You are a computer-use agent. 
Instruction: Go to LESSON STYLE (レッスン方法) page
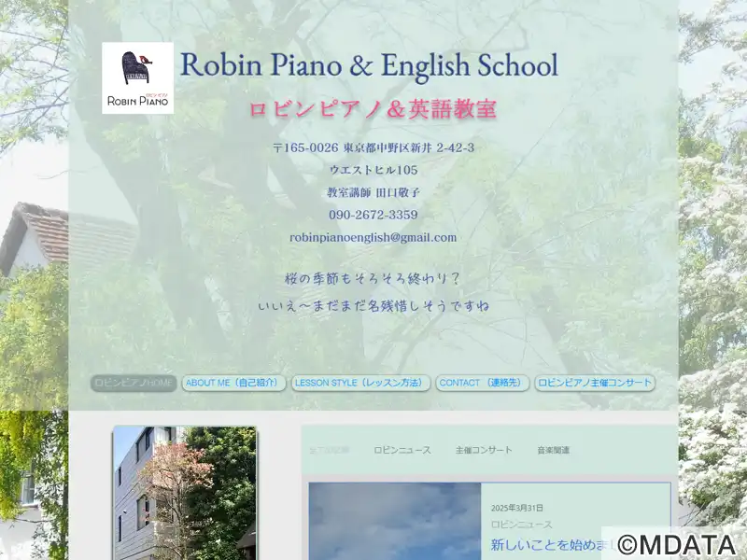coord(360,383)
